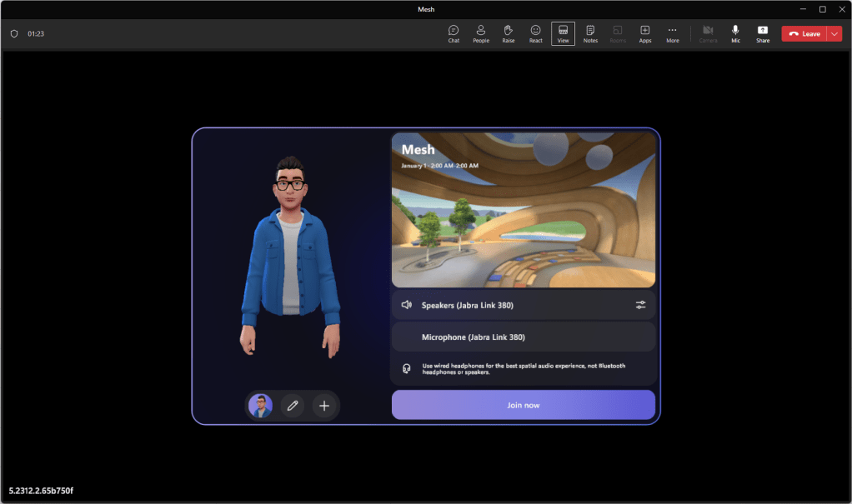
Task: Leave the meeting using Leave button
Action: point(804,34)
